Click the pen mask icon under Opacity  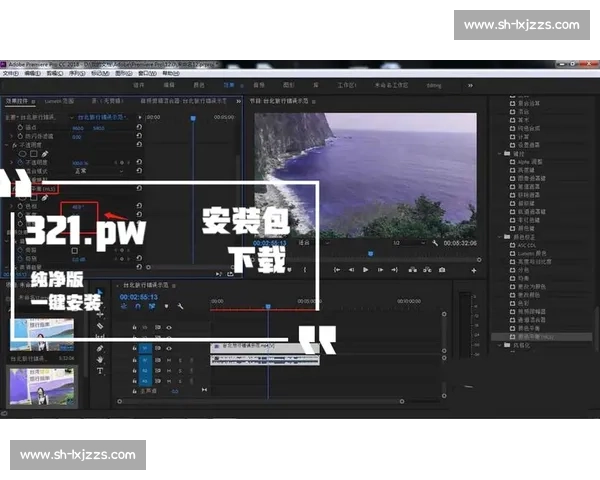(x=45, y=154)
